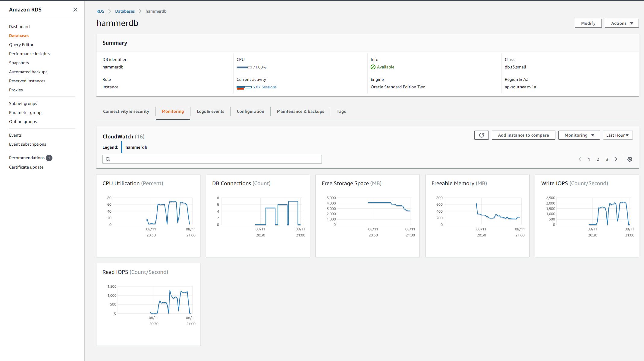Screen dimensions: 644x361
Task: Click the search magnifier icon in filter box
Action: click(108, 159)
